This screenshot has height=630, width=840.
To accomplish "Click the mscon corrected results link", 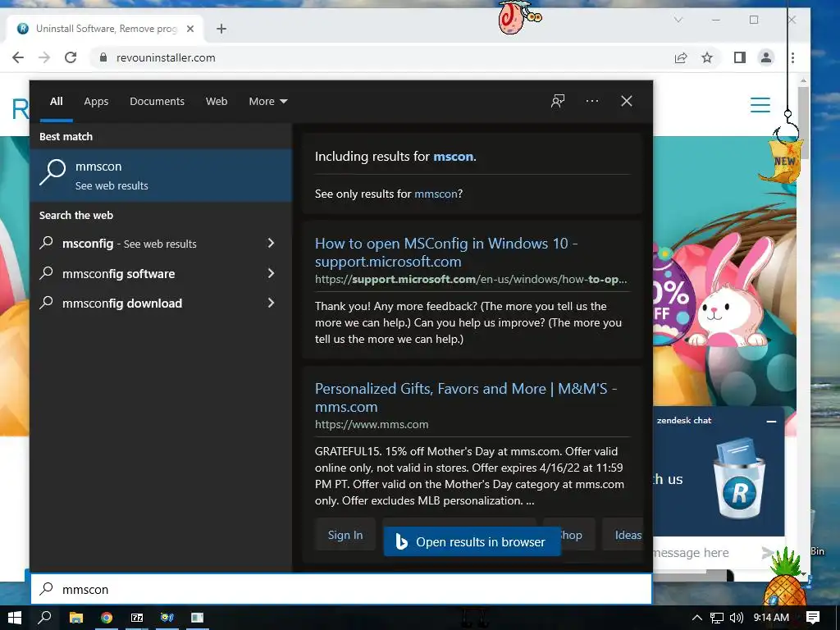I will point(453,157).
